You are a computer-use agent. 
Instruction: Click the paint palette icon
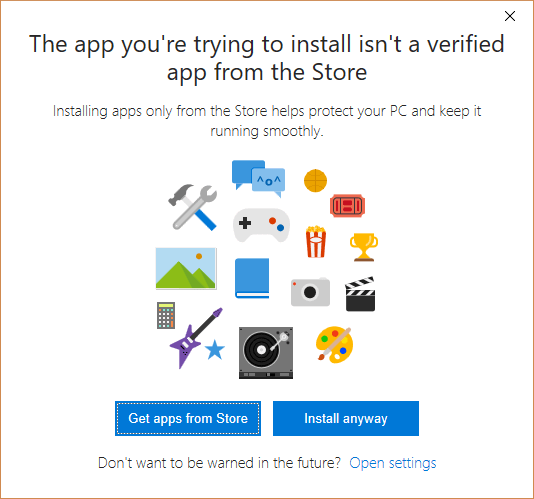(334, 345)
